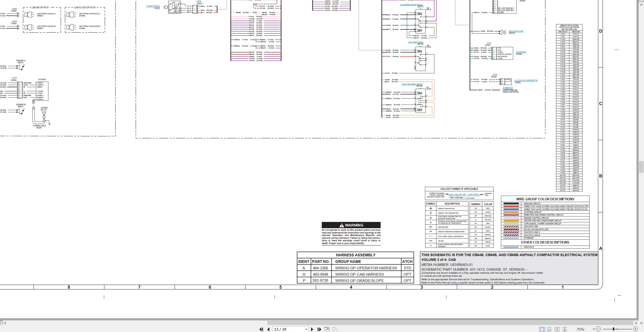Open the page number dropdown
Image resolution: width=644 pixels, height=332 pixels.
[306, 329]
